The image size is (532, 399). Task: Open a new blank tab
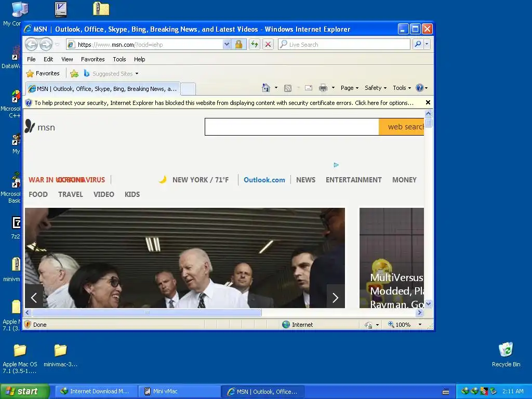click(188, 89)
